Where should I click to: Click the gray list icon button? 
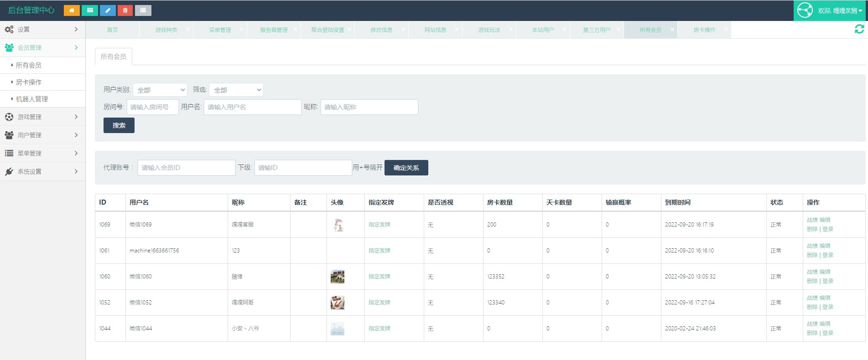(143, 10)
